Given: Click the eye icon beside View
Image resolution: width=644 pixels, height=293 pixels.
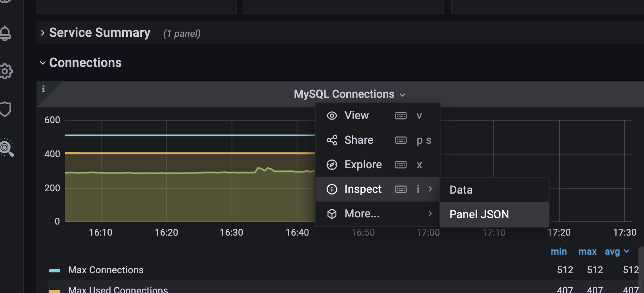Looking at the screenshot, I should click(x=332, y=116).
